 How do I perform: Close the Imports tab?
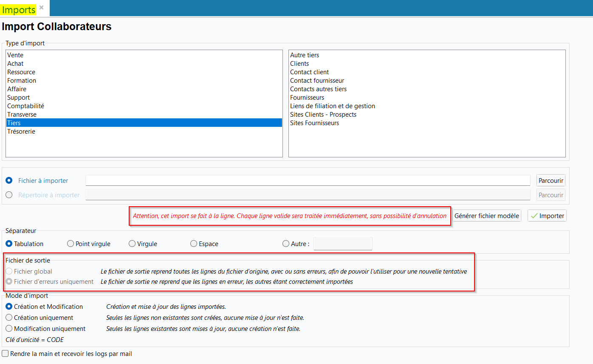[x=42, y=7]
